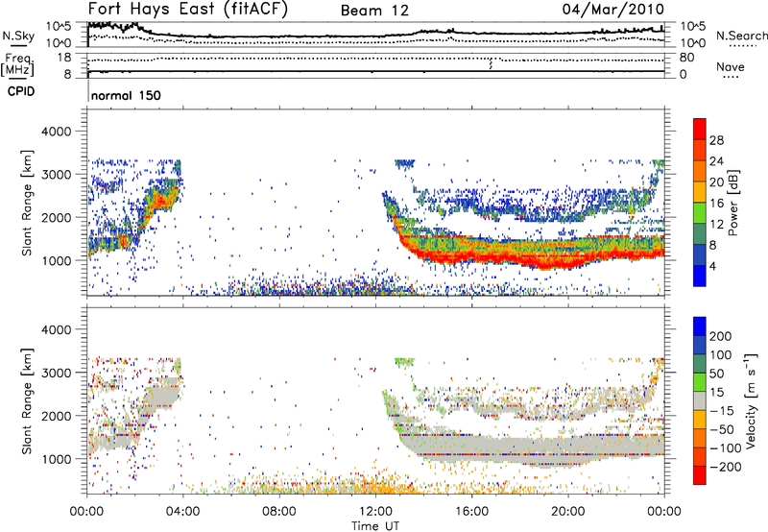This screenshot has width=768, height=532.
Task: Click the 'Beam 12' label
Action: coord(374,11)
